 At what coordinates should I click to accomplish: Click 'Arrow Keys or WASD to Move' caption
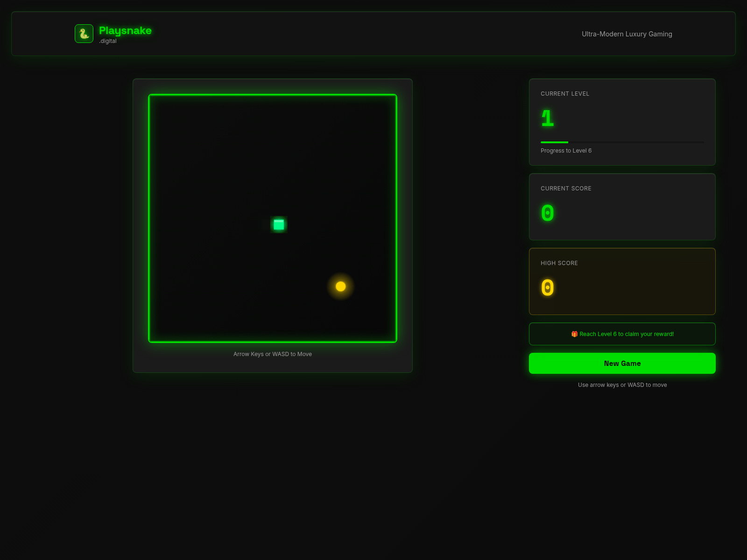tap(273, 354)
